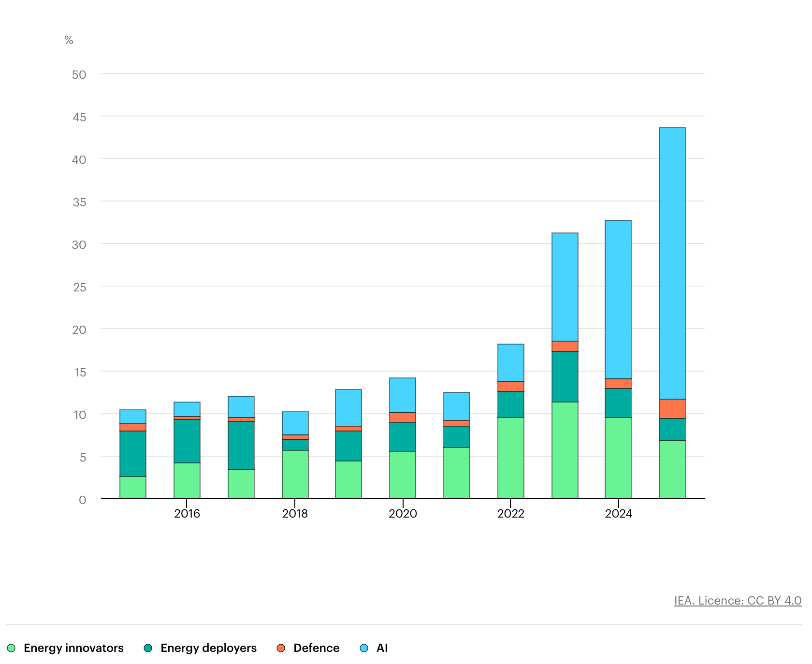
Task: Click the orange Defence segment of the 2025 bar
Action: (672, 409)
